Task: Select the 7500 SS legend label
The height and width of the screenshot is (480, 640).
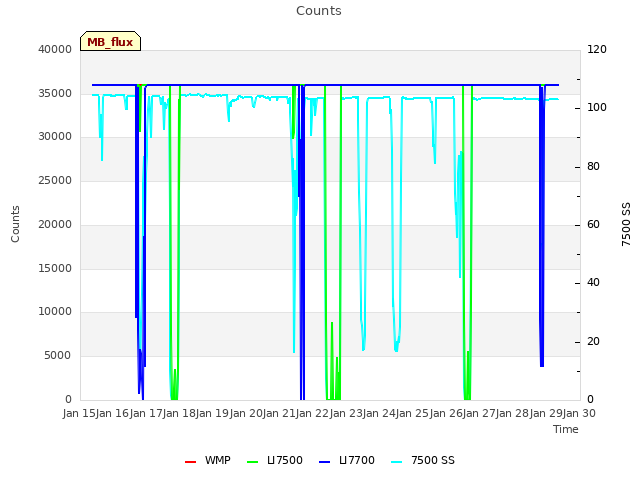Action: point(433,460)
